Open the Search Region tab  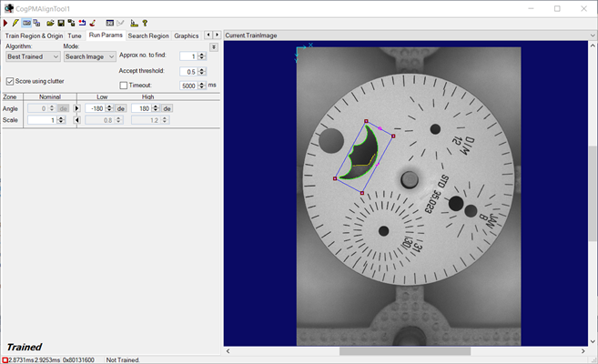pyautogui.click(x=147, y=35)
